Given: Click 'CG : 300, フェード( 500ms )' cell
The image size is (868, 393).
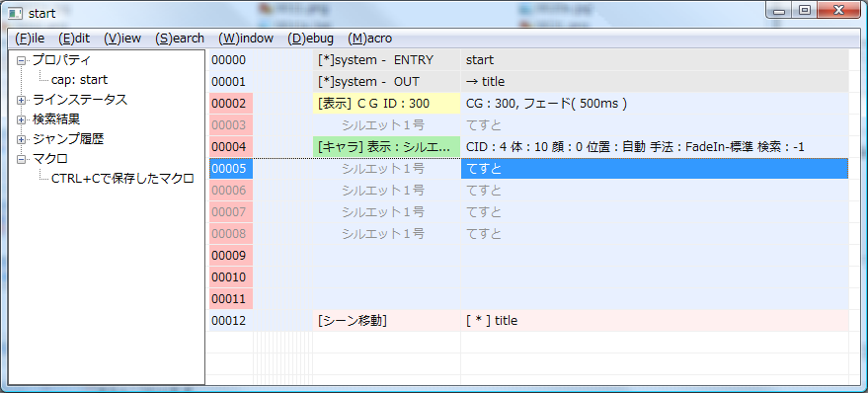Looking at the screenshot, I should pyautogui.click(x=655, y=103).
